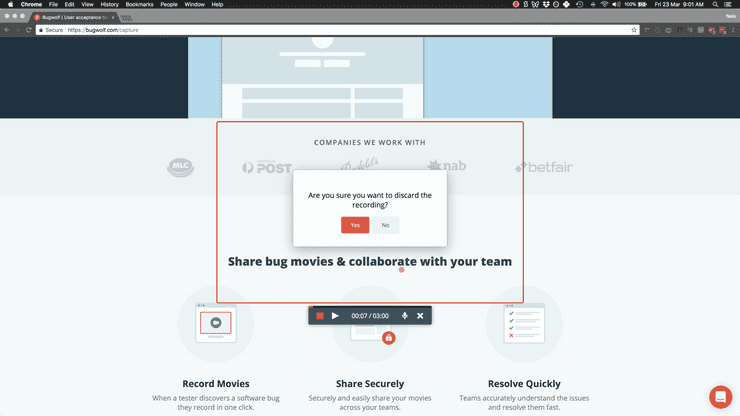Click the red circular menu bar status icon
This screenshot has width=740, height=416.
(516, 4)
